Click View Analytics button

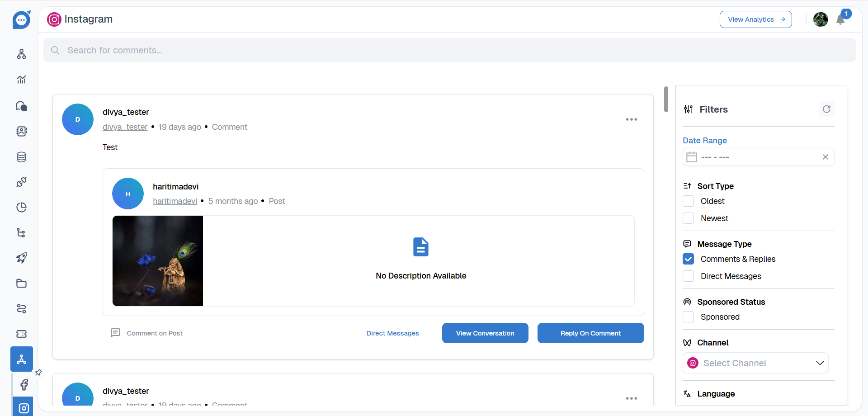coord(755,19)
